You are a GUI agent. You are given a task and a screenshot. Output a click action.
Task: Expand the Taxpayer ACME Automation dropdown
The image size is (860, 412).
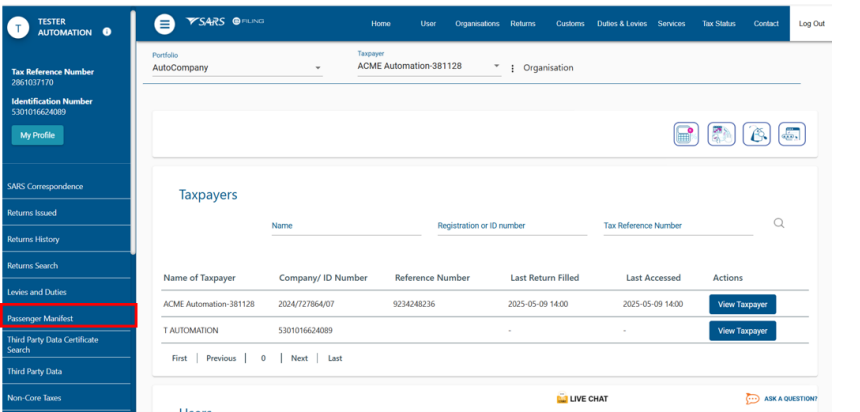[x=496, y=67]
